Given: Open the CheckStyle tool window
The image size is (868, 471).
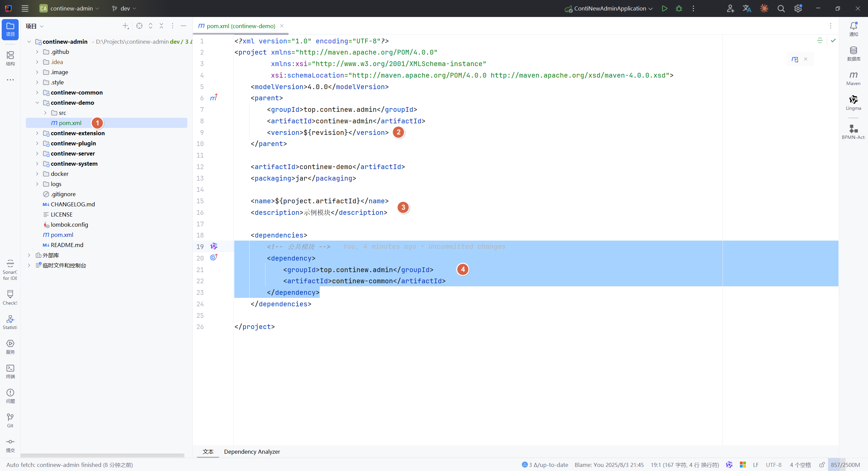Looking at the screenshot, I should point(10,298).
